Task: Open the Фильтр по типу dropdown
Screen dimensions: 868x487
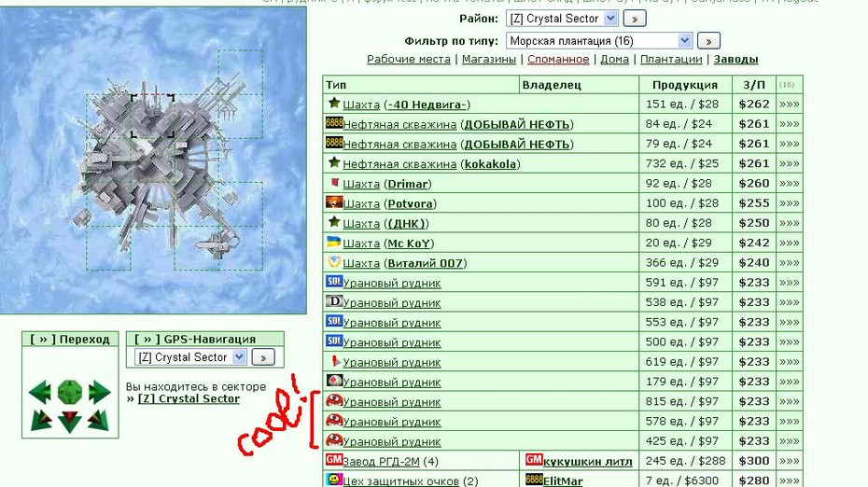Action: point(598,40)
